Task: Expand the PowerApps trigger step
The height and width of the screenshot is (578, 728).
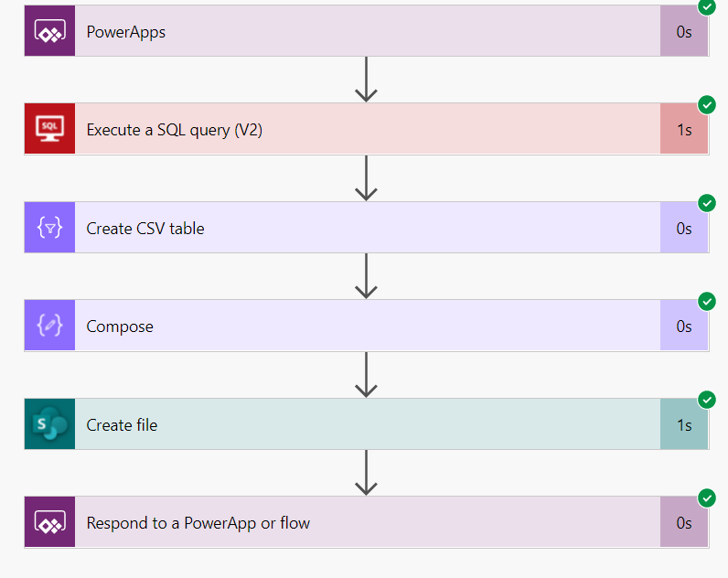Action: 366,32
